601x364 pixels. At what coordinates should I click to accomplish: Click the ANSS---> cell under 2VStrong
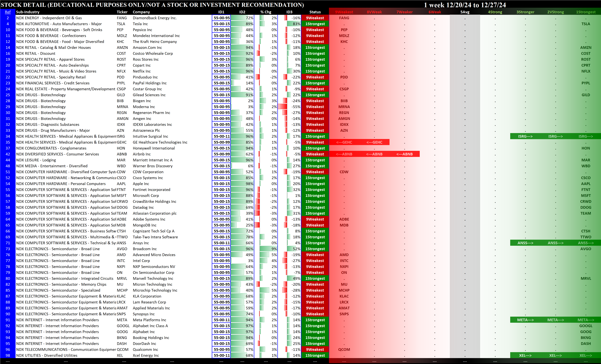[555, 243]
